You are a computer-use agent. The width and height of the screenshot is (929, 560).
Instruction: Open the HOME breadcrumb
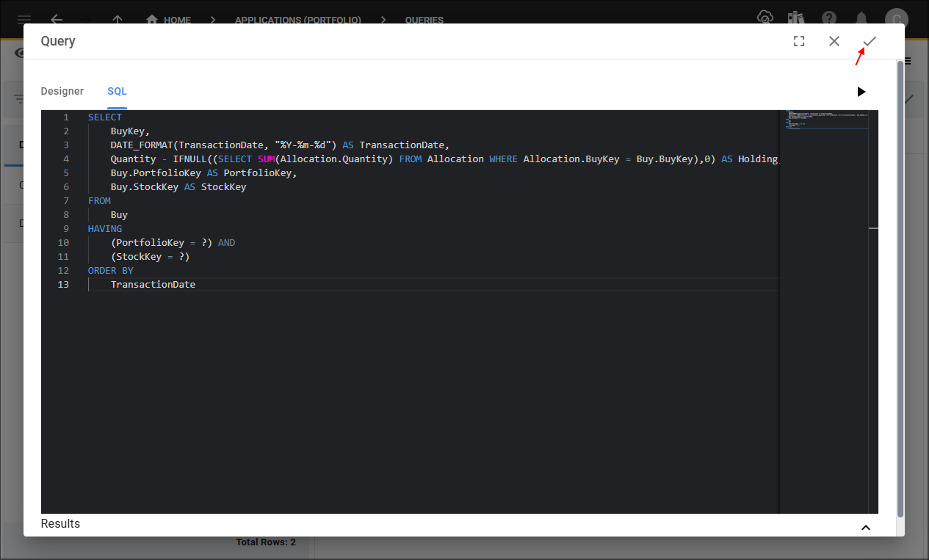click(169, 20)
